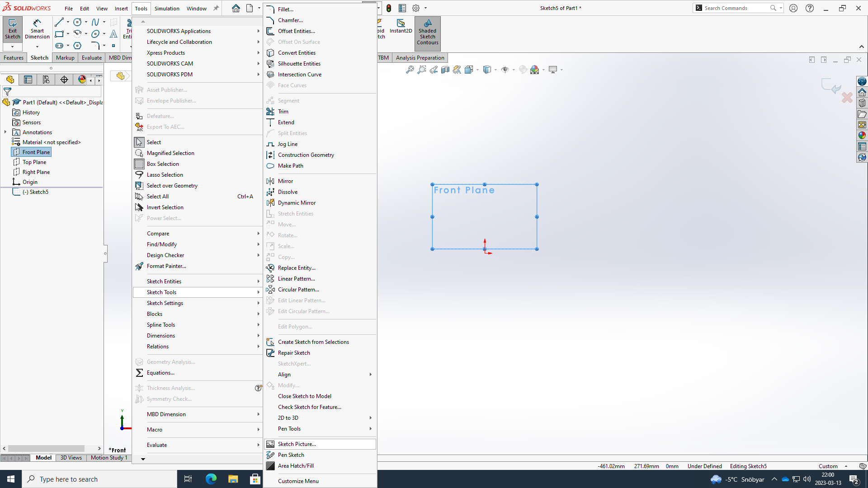The width and height of the screenshot is (868, 488).
Task: Click Equations menu item
Action: click(160, 373)
